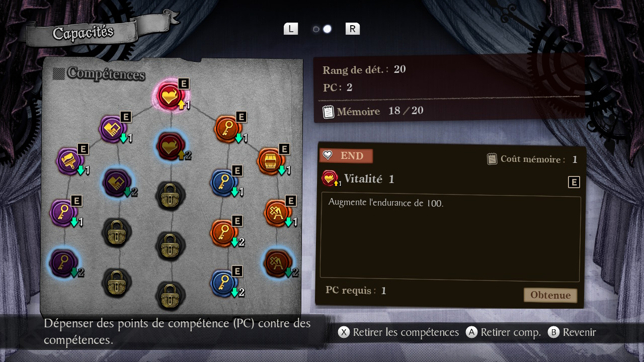
Task: Toggle the E badge in the Vitalité detail panel
Action: 574,182
